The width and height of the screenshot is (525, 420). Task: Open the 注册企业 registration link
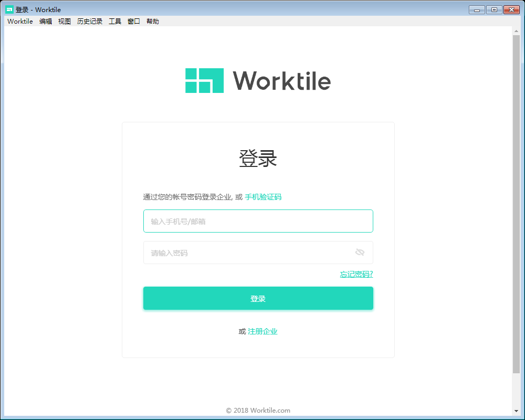coord(262,331)
